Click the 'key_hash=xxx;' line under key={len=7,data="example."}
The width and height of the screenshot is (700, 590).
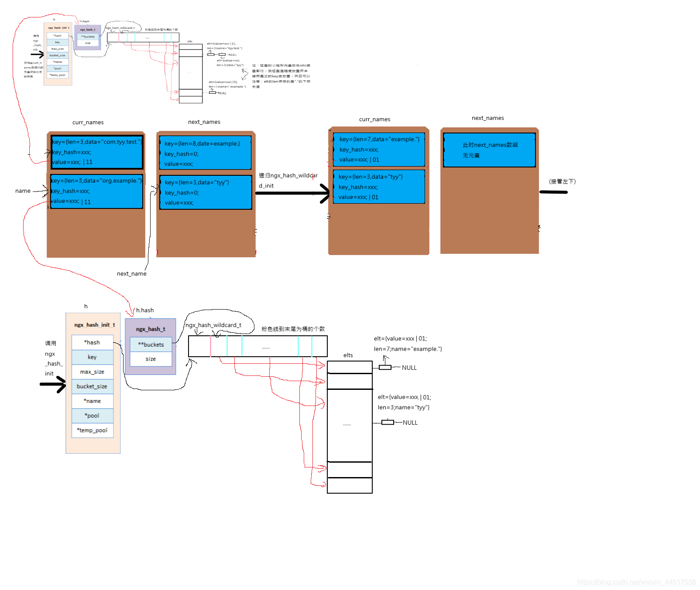359,150
